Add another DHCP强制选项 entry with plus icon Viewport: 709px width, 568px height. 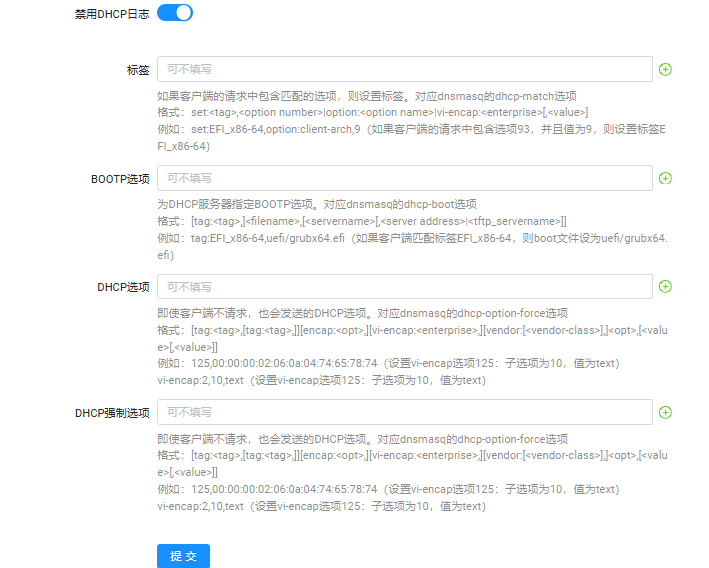[665, 412]
